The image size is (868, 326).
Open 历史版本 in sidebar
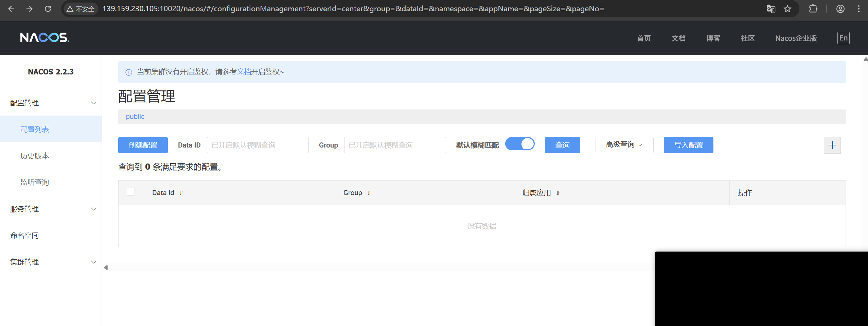pyautogui.click(x=35, y=156)
